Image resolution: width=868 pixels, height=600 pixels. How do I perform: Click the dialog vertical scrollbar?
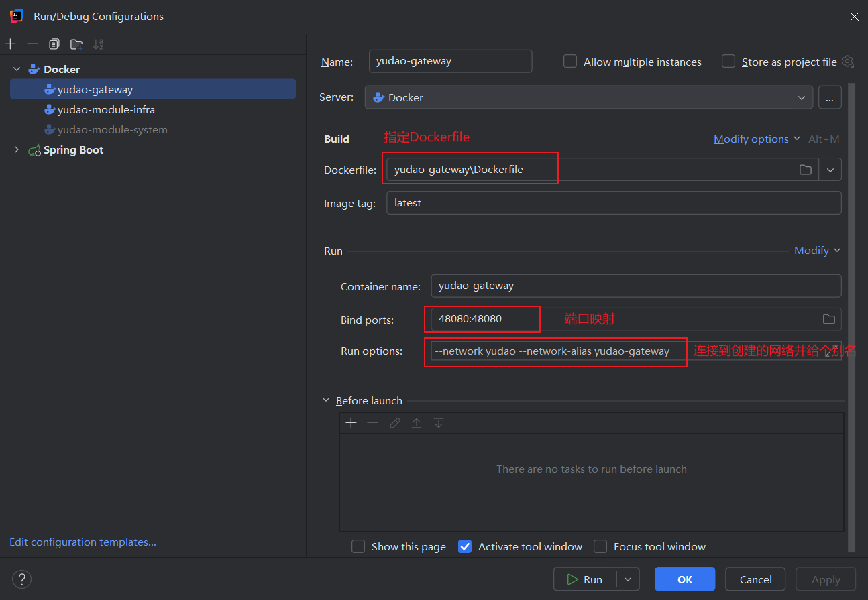point(851,318)
